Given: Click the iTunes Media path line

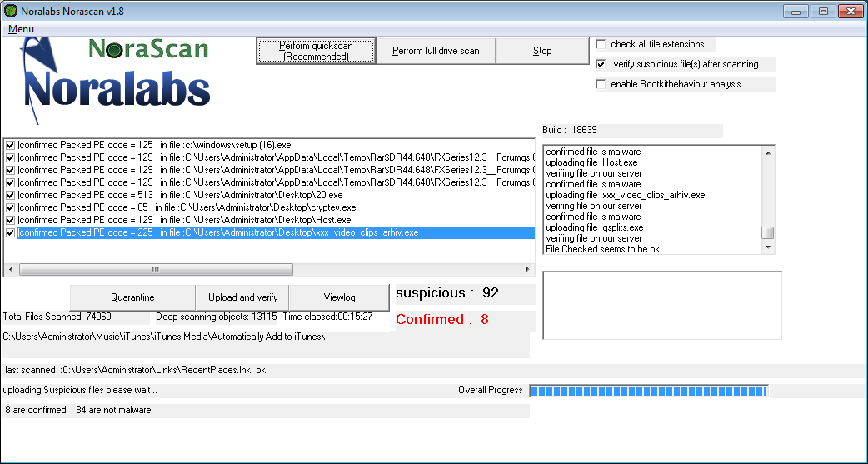Looking at the screenshot, I should click(x=164, y=337).
